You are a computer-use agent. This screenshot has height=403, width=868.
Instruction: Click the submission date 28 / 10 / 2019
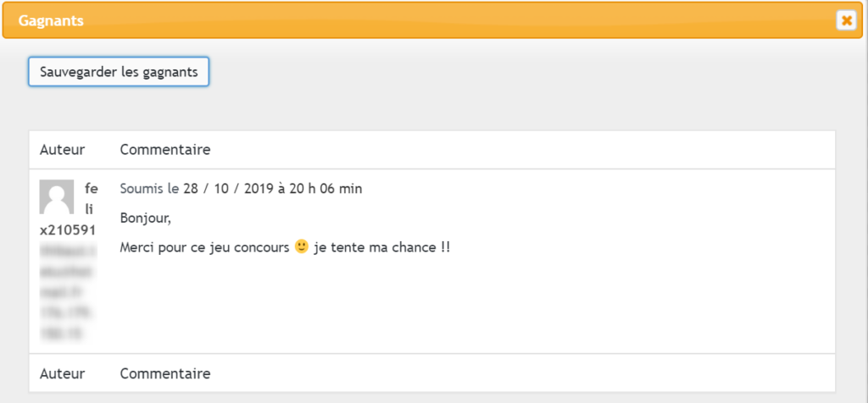tap(228, 189)
